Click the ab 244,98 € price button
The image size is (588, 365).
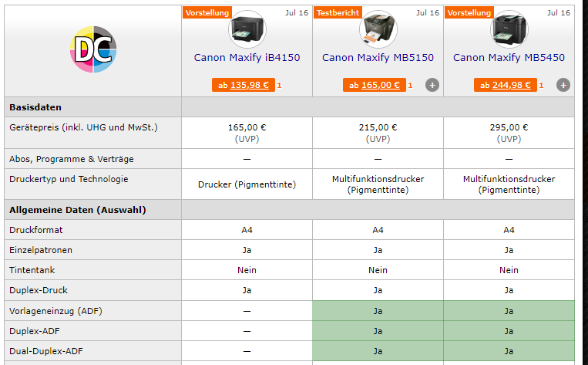(505, 85)
